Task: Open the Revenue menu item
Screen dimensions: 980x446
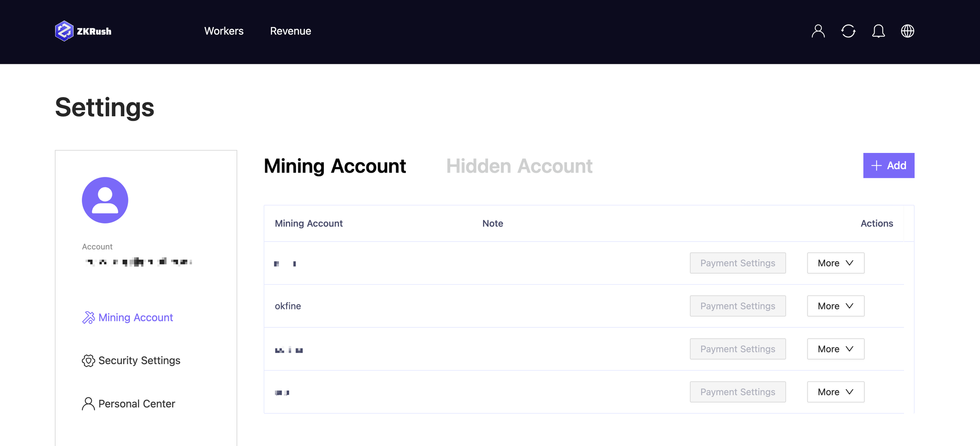Action: pos(291,31)
